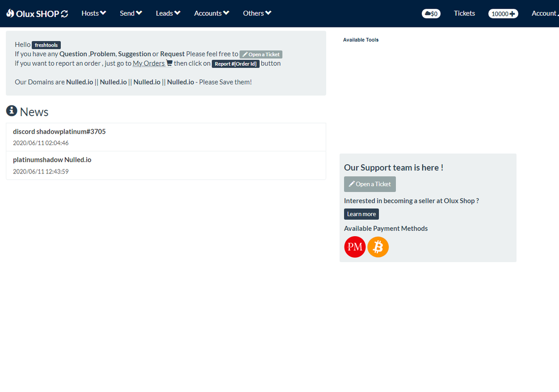Click the red PM payment method icon

[x=355, y=247]
